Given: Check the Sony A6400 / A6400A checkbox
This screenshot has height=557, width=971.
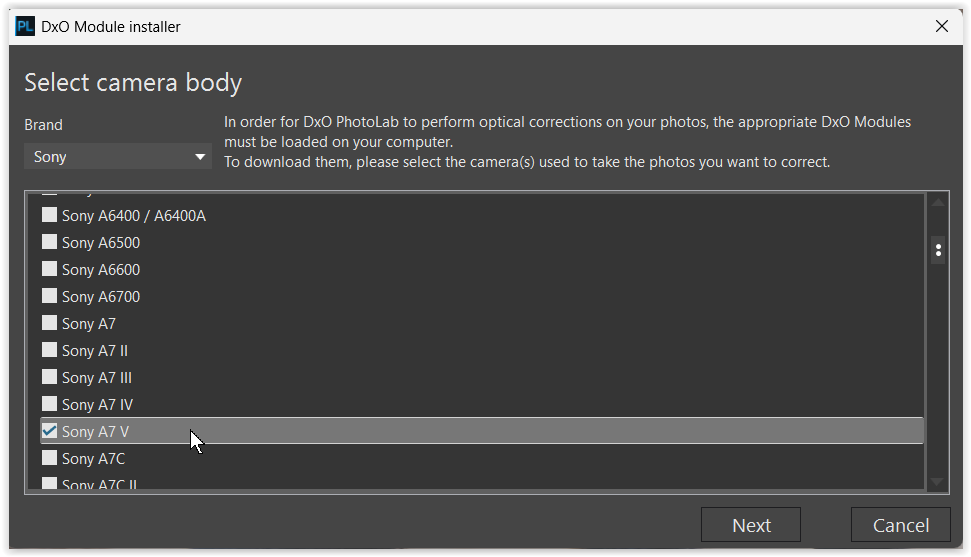Looking at the screenshot, I should click(x=49, y=215).
